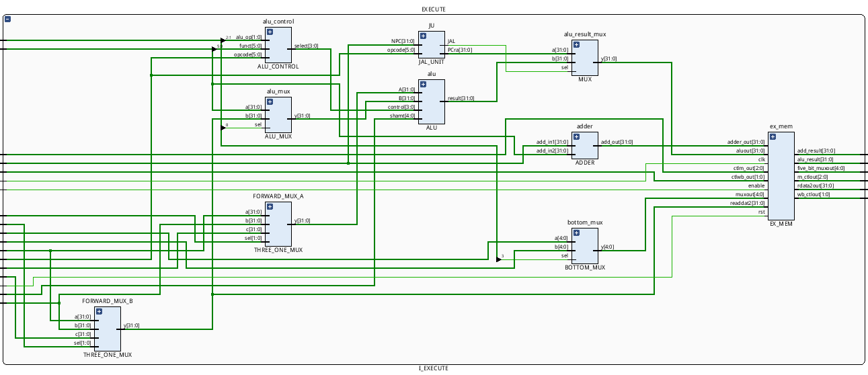Click the ADDER module name
This screenshot has height=375, width=868.
[584, 163]
